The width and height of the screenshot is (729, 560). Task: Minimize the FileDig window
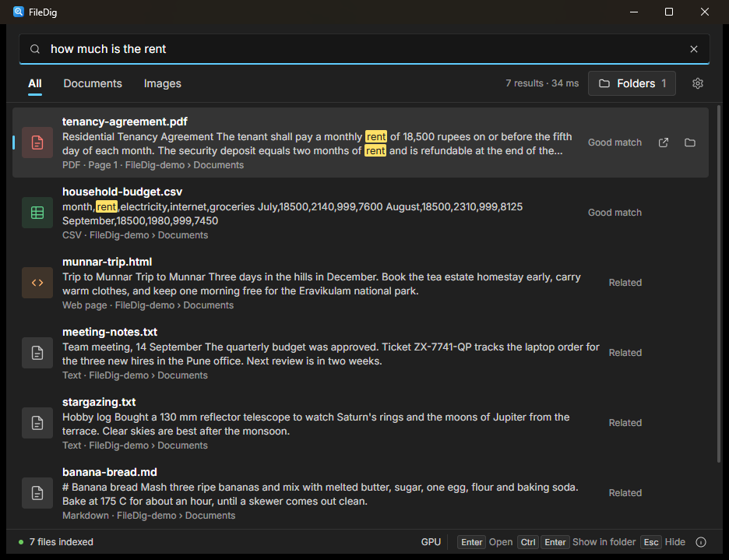634,12
